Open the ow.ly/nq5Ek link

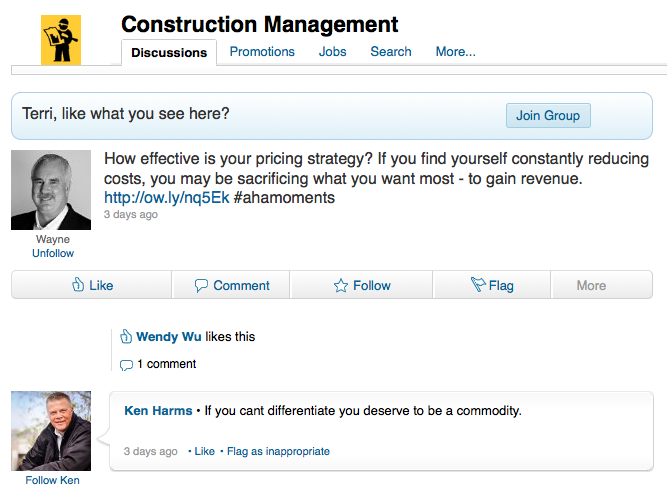167,197
